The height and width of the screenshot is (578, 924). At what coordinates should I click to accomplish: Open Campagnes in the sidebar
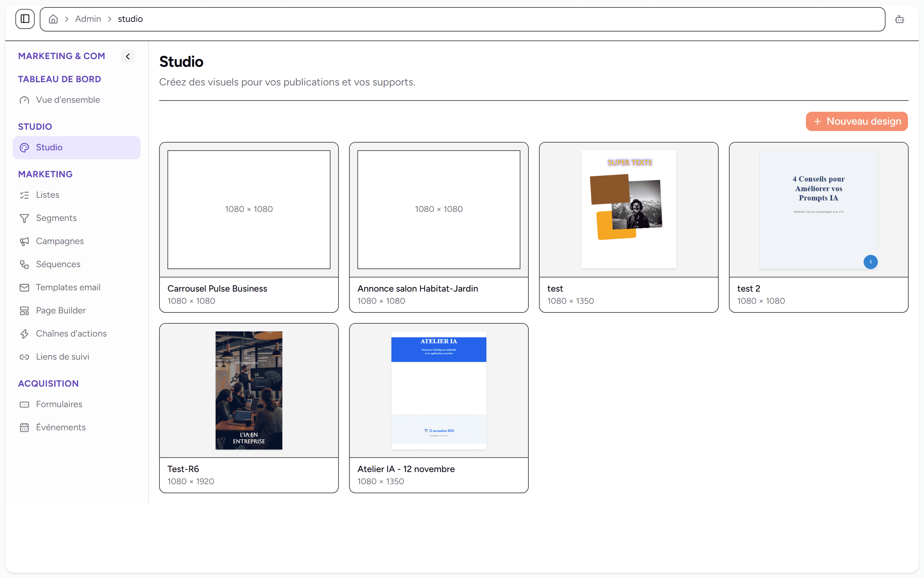(77, 241)
